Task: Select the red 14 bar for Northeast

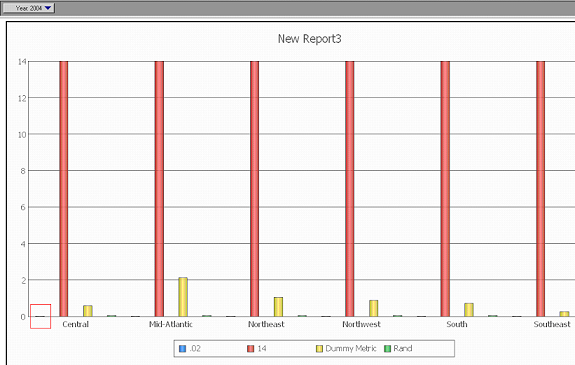Action: [254, 189]
